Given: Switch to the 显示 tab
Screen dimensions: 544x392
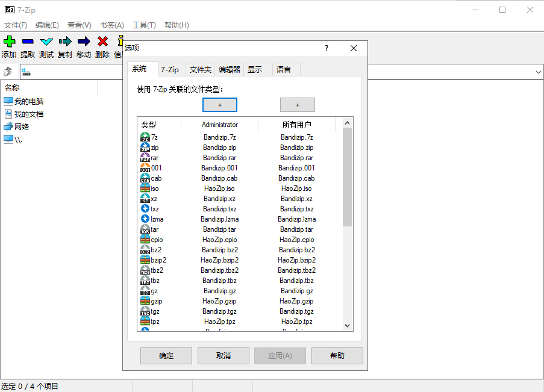Looking at the screenshot, I should tap(258, 70).
